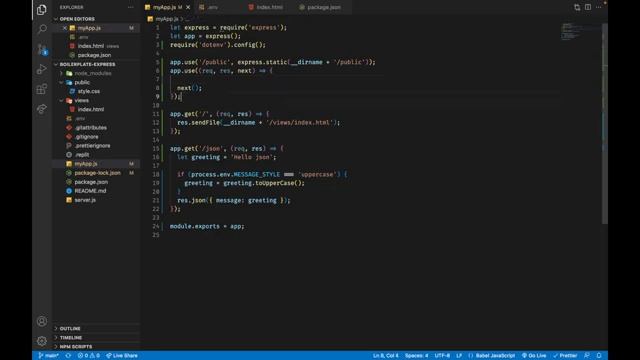Image resolution: width=640 pixels, height=360 pixels.
Task: Click Go Live in status bar
Action: coord(534,356)
